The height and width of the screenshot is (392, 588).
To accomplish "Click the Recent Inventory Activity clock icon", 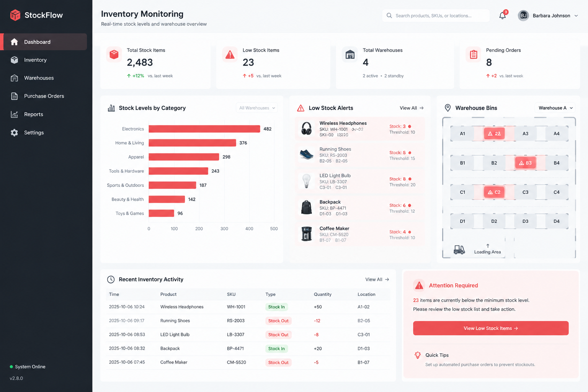I will point(111,279).
